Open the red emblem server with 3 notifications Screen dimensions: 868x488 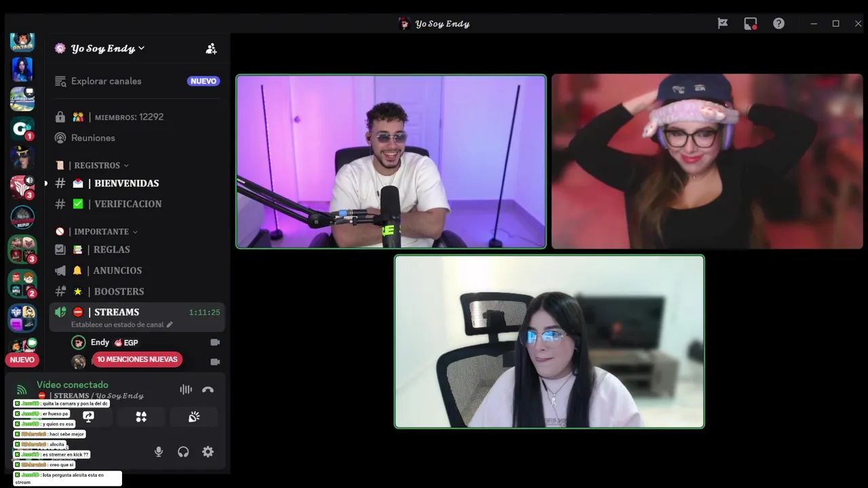pos(22,187)
